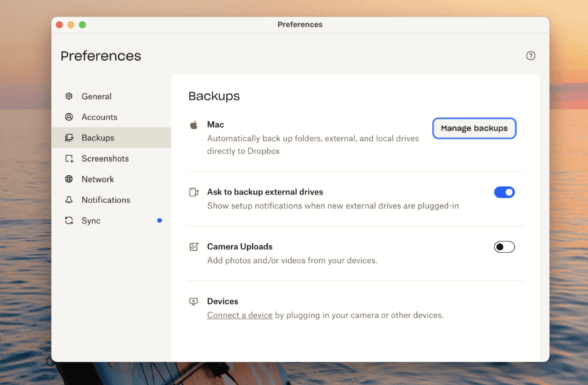Disable Ask to backup external drives toggle

click(x=504, y=192)
